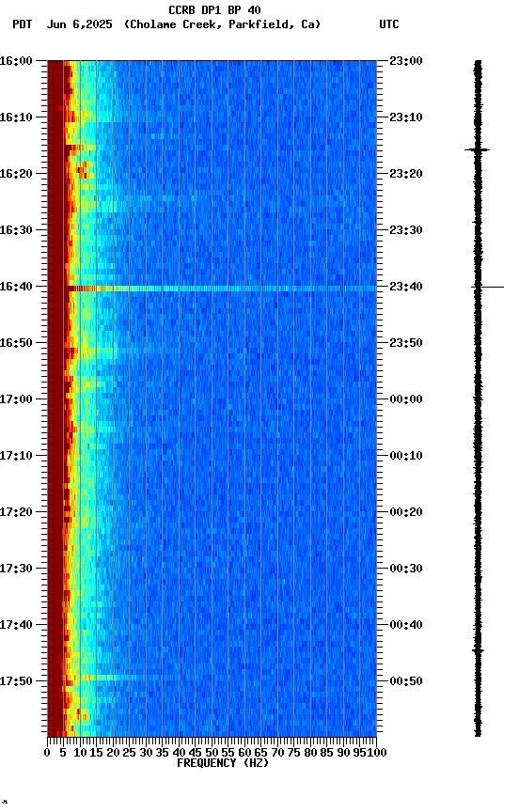Click the '23:50' UTC time label
This screenshot has width=519, height=812.
pos(406,343)
